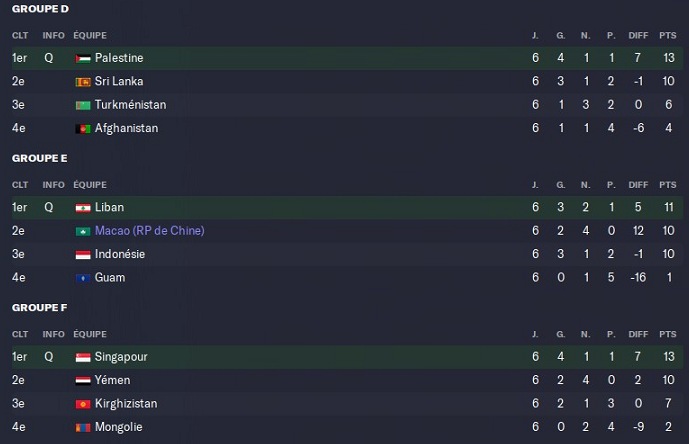Click the Macao flag icon

pyautogui.click(x=83, y=231)
